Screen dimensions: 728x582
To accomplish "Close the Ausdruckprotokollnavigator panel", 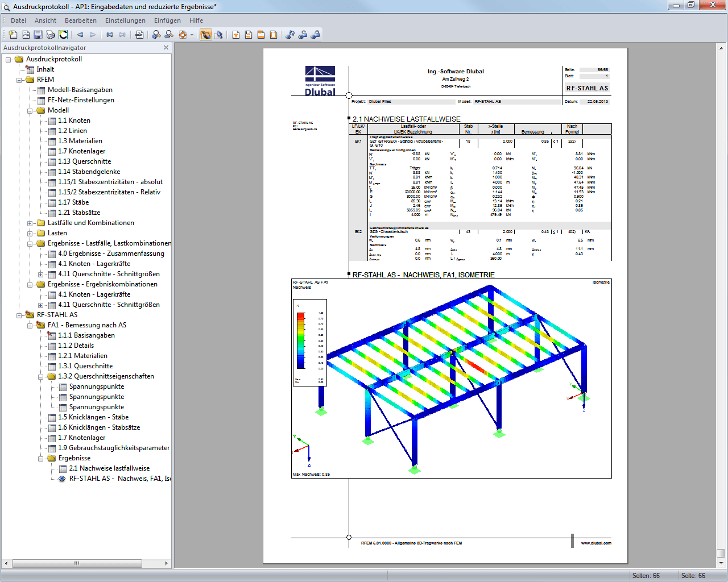I will point(166,48).
